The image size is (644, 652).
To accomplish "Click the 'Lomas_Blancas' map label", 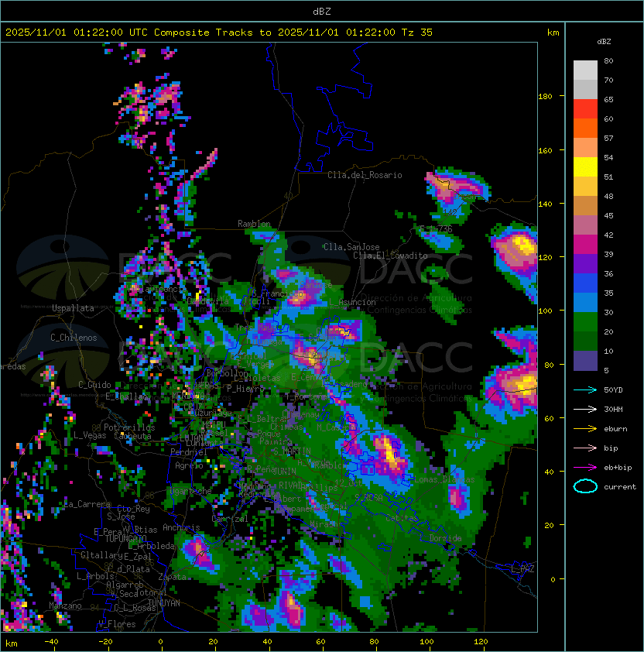I will pos(444,479).
